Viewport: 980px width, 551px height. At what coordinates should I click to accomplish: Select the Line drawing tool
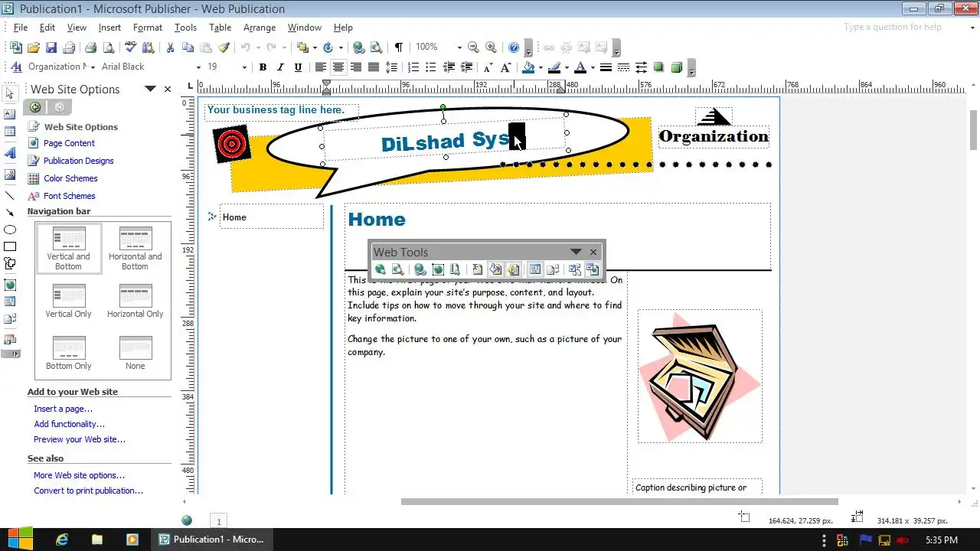10,196
